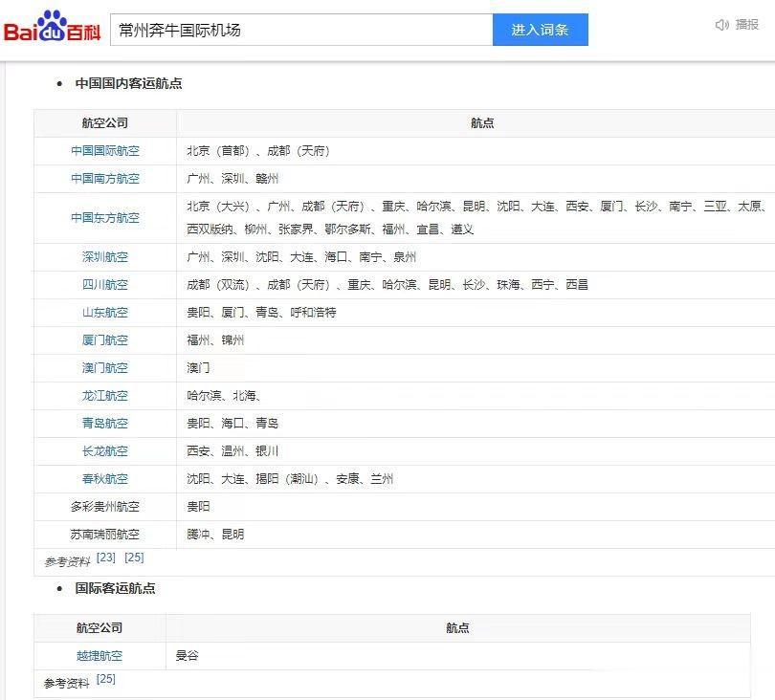The height and width of the screenshot is (700, 775).
Task: Click 航点 header in international table
Action: click(x=457, y=628)
